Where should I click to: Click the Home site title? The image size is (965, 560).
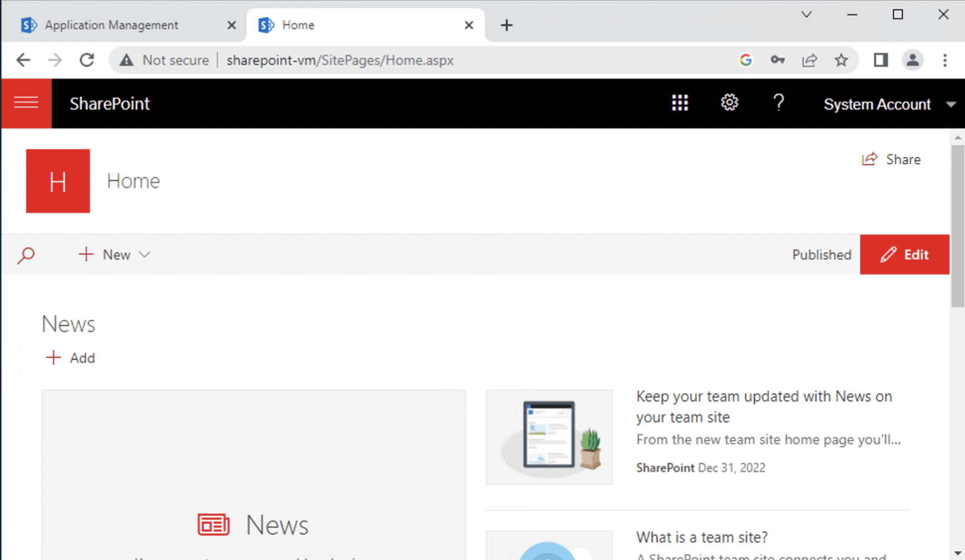click(x=133, y=181)
